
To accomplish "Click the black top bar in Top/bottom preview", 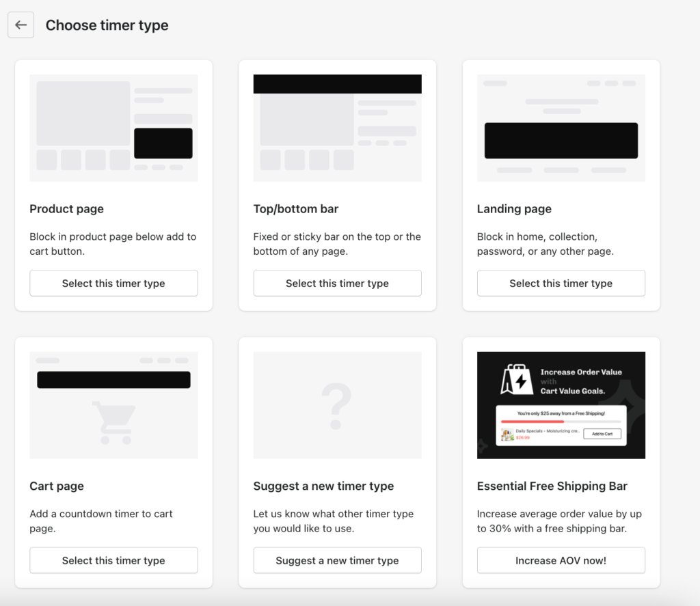I will [x=337, y=84].
